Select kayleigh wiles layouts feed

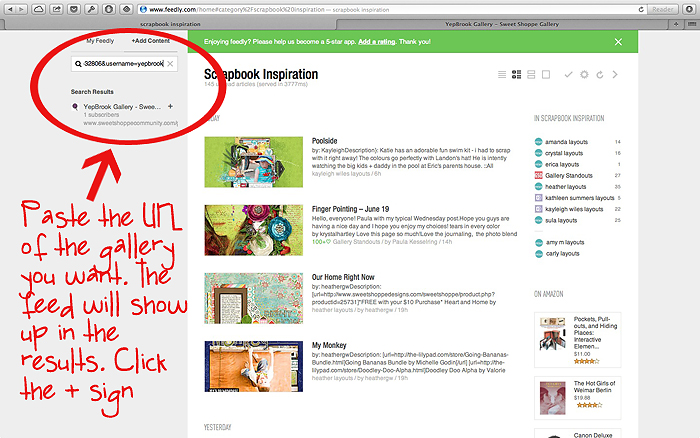574,209
